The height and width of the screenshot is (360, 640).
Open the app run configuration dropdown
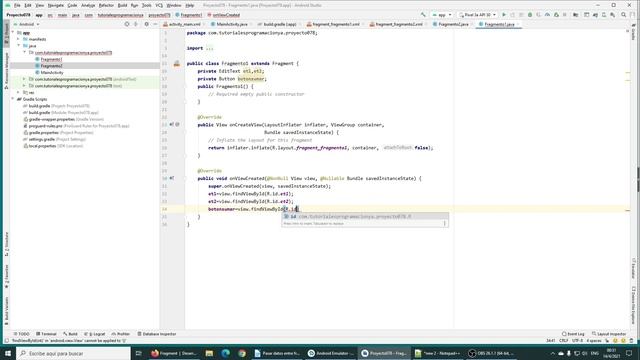coord(442,15)
